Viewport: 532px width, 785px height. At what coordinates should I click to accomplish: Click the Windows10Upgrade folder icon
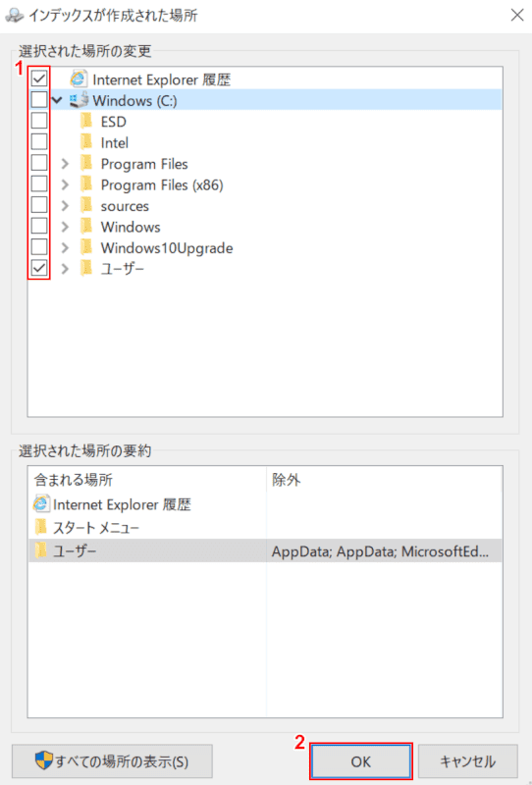pyautogui.click(x=87, y=247)
